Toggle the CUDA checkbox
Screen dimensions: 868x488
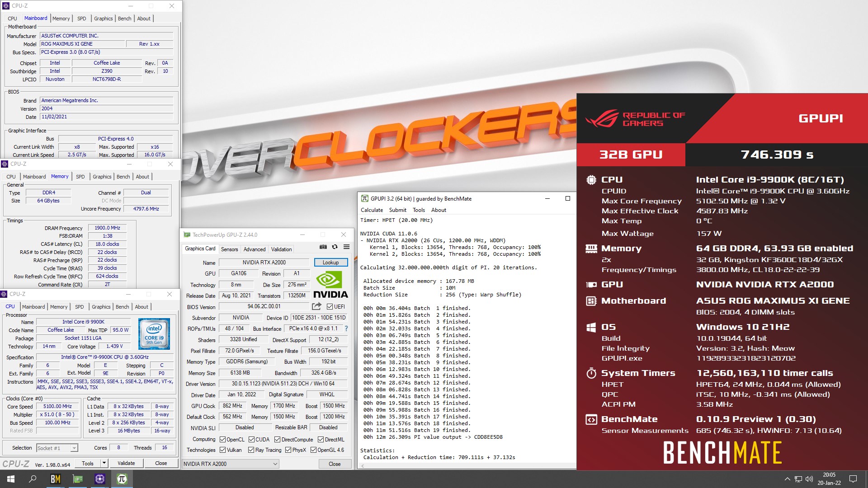point(251,439)
